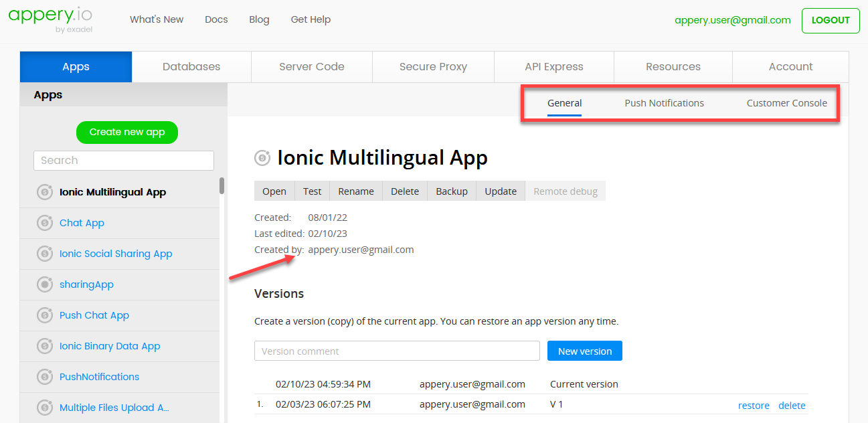Click the V 1 version label

(557, 404)
